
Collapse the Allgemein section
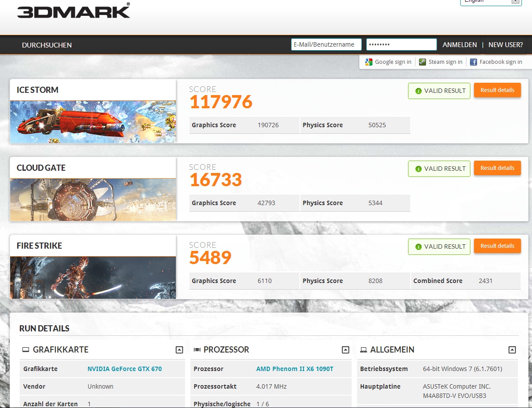pyautogui.click(x=512, y=350)
